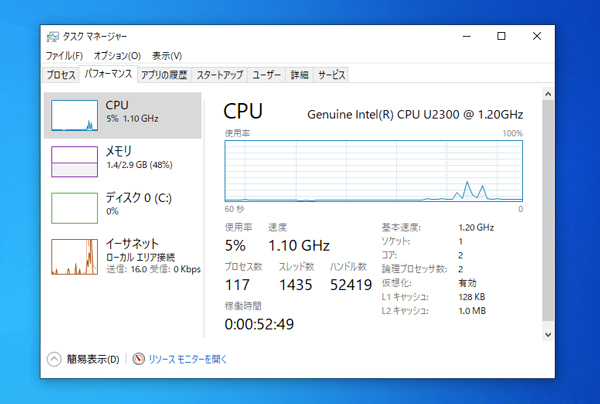Switch to the パフォーマンス tab
The width and height of the screenshot is (600, 404).
click(108, 73)
